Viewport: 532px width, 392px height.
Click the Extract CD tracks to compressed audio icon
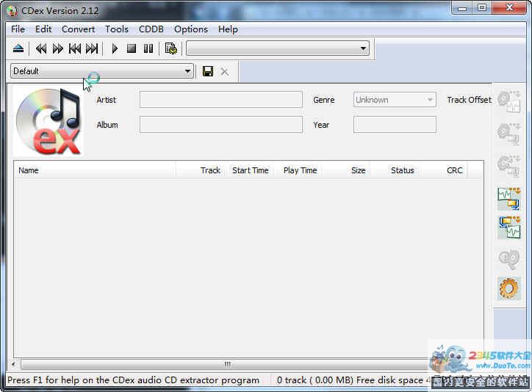tap(509, 134)
